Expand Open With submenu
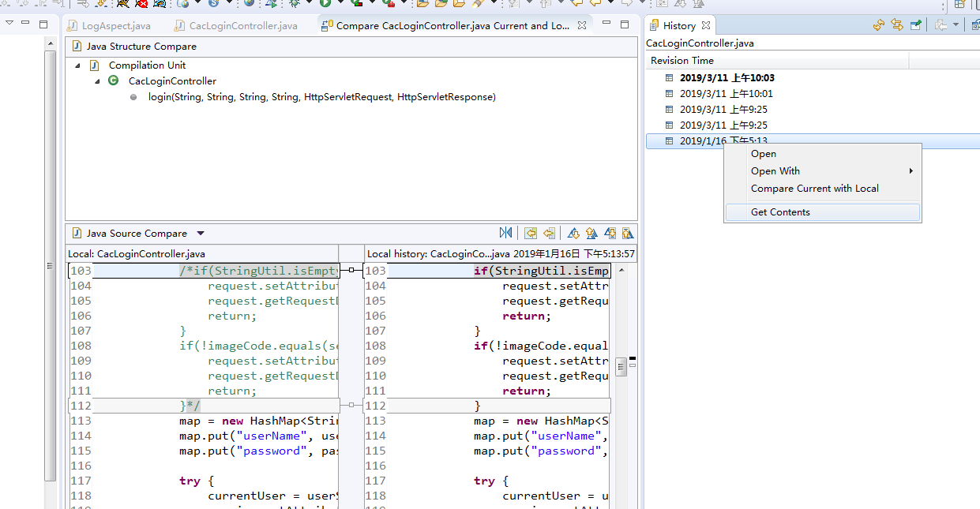 (x=823, y=171)
